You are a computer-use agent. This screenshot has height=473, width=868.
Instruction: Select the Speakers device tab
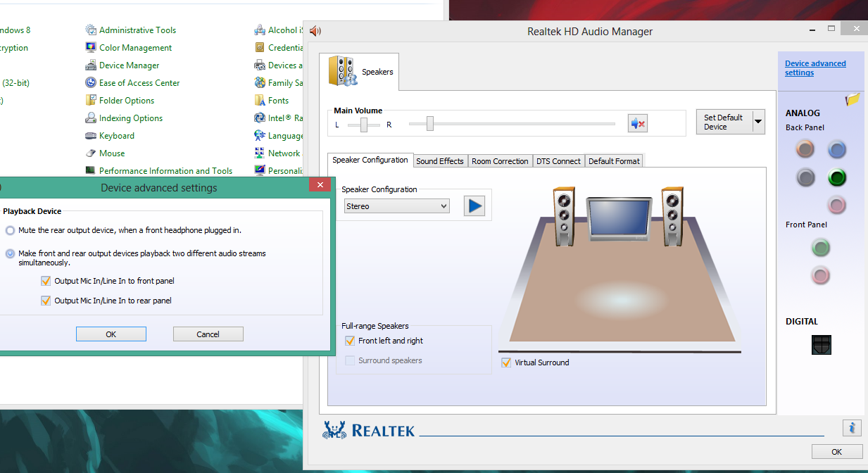point(359,72)
